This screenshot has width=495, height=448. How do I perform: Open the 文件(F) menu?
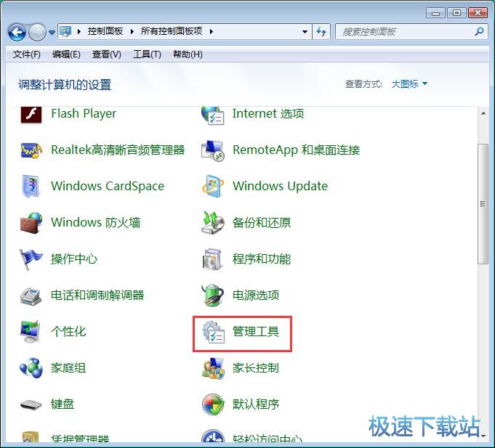pos(26,54)
